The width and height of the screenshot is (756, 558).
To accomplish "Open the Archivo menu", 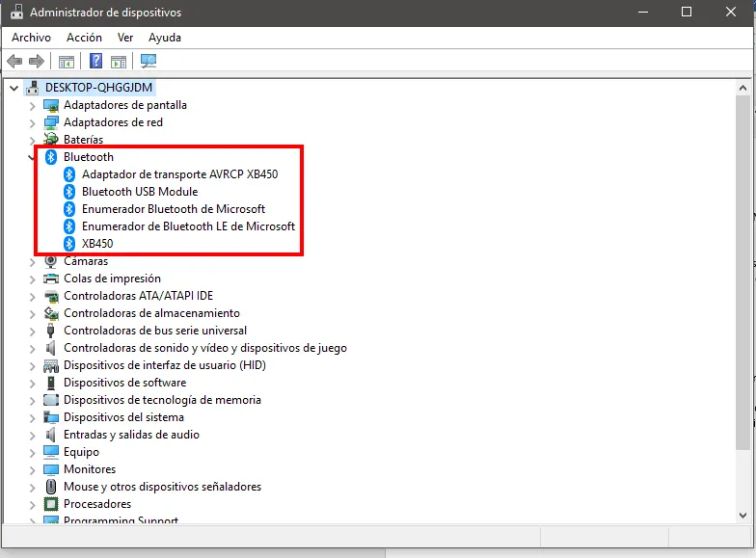I will (31, 38).
